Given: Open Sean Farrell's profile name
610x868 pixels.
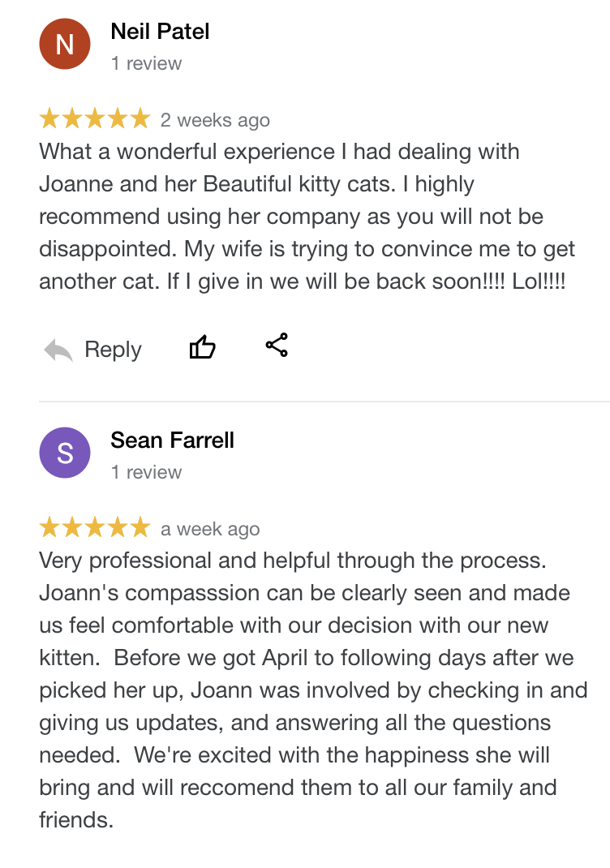Looking at the screenshot, I should pyautogui.click(x=172, y=440).
